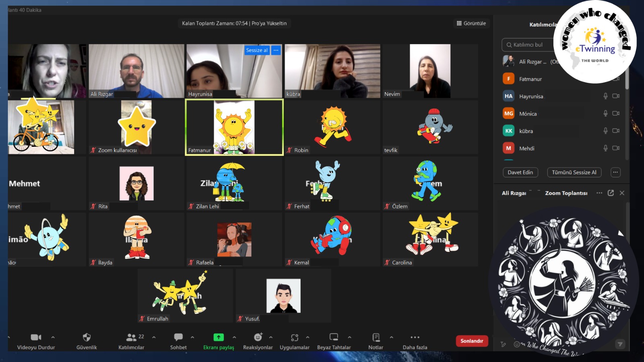Click the Görüntüle grid view icon

[459, 23]
